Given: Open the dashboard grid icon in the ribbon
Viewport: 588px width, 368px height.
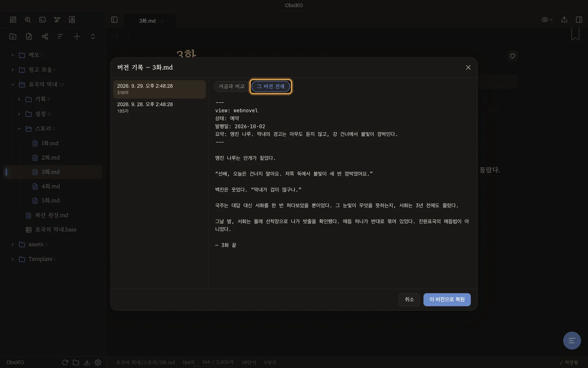Looking at the screenshot, I should pyautogui.click(x=13, y=20).
